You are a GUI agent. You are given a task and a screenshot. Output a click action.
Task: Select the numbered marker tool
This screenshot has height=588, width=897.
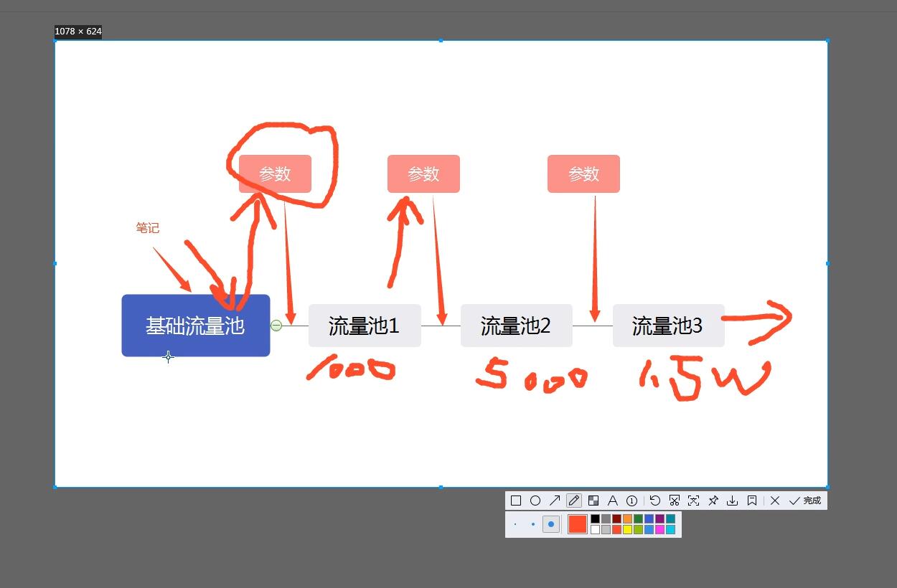tap(632, 501)
